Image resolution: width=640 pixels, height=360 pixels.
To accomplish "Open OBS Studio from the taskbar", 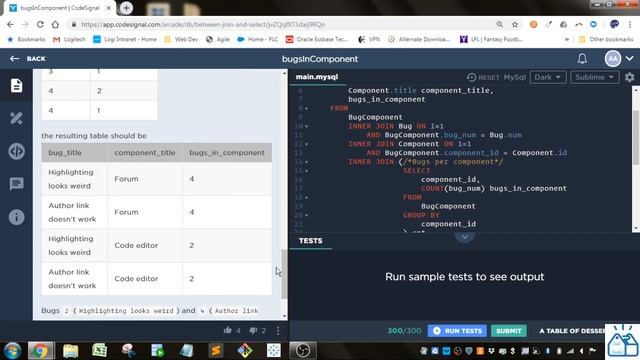I will point(302,351).
